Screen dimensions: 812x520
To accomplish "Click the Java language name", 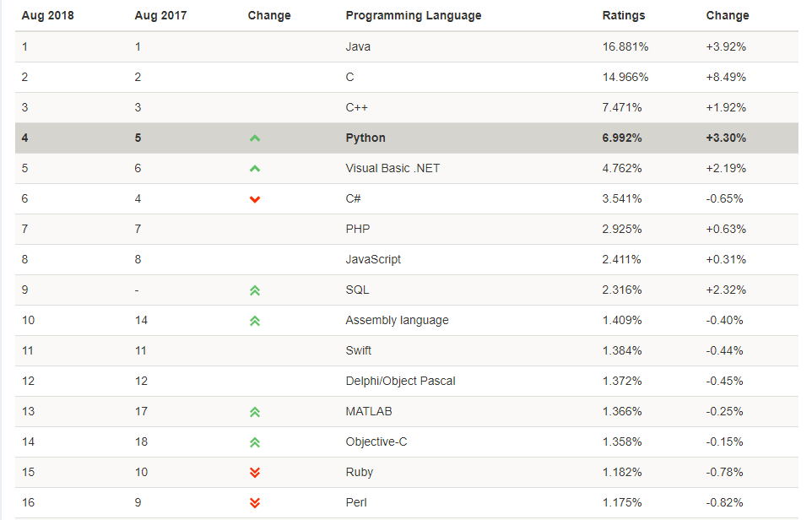I will pyautogui.click(x=358, y=46).
